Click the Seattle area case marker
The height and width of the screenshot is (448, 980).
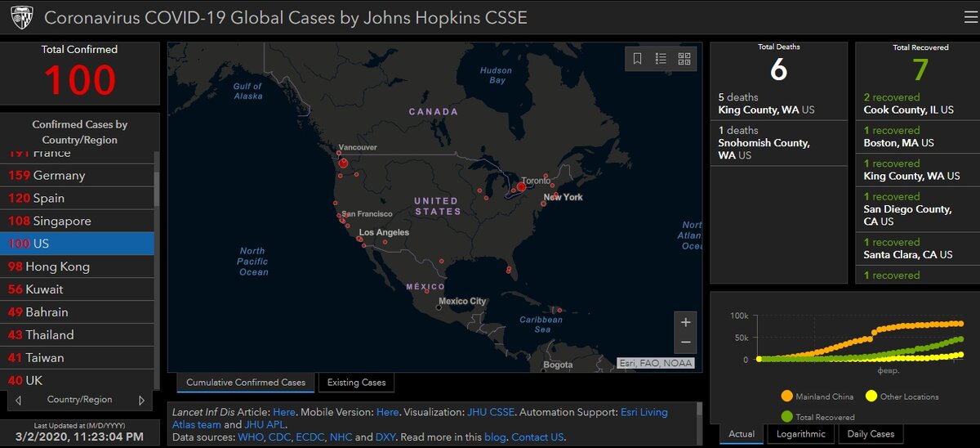343,163
